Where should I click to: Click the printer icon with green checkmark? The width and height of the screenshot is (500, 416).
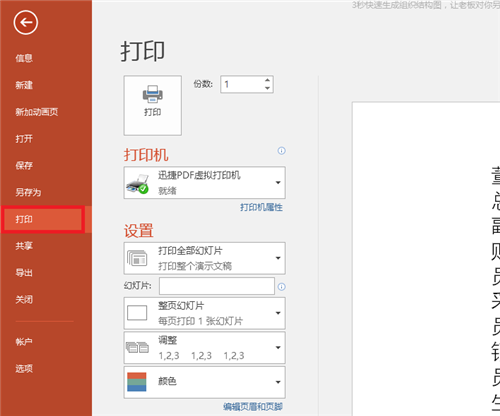pyautogui.click(x=137, y=183)
